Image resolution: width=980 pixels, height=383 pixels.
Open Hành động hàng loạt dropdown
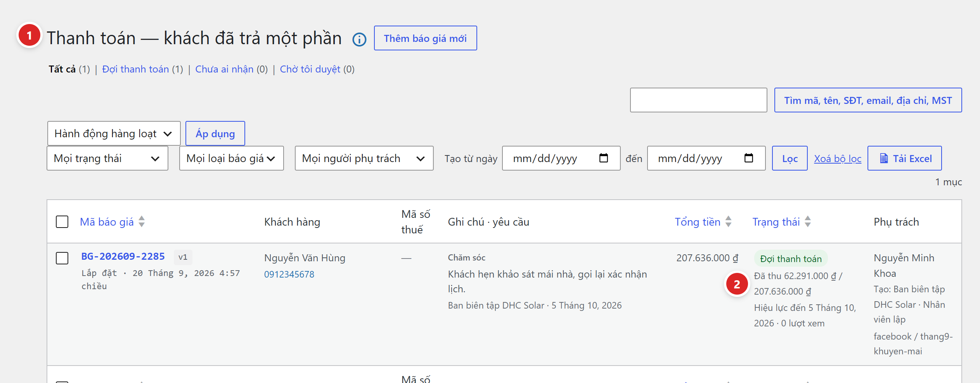click(x=114, y=133)
